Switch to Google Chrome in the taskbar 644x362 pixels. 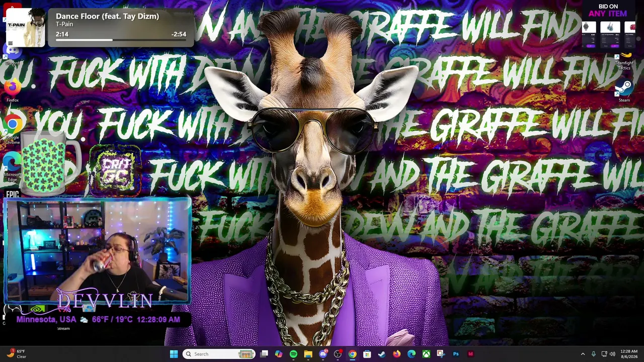352,354
